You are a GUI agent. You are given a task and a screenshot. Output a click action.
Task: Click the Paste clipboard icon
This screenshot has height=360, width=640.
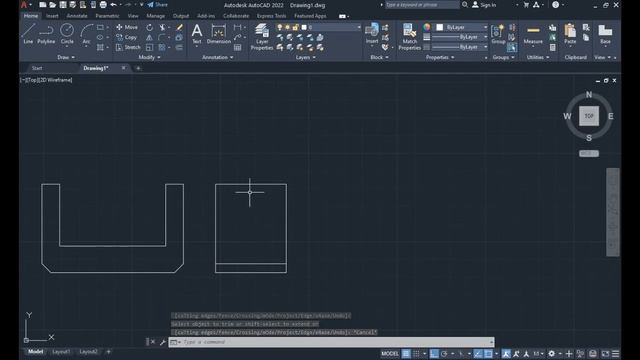(570, 34)
